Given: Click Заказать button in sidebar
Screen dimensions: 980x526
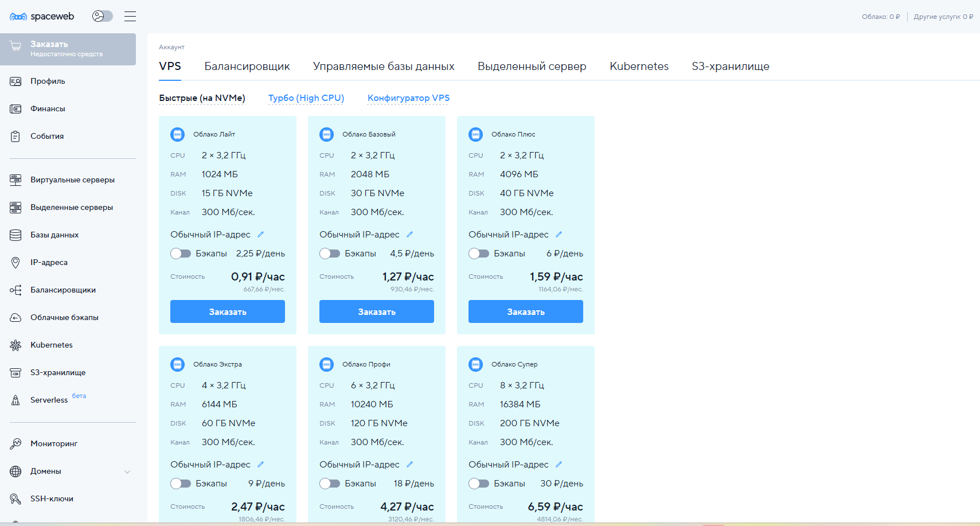Looking at the screenshot, I should 68,49.
